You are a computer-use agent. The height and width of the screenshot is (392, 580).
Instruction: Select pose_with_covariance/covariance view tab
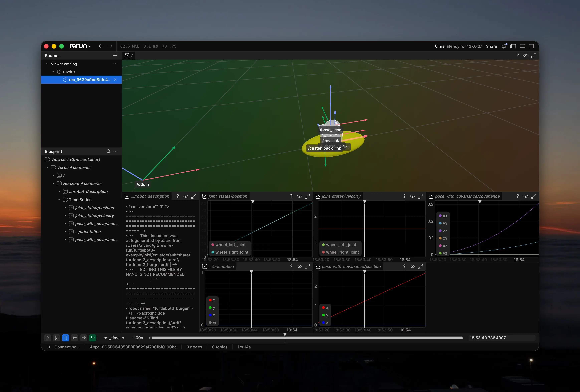coord(464,196)
